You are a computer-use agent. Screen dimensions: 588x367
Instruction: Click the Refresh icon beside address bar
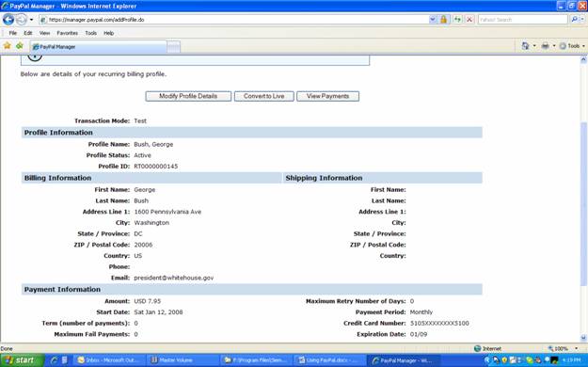tap(457, 20)
